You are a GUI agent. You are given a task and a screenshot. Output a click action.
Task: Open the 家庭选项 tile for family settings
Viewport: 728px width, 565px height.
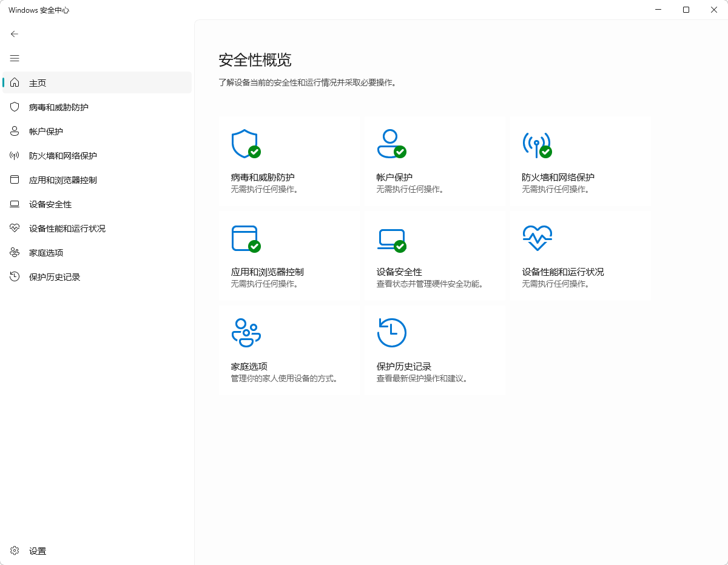pos(289,349)
